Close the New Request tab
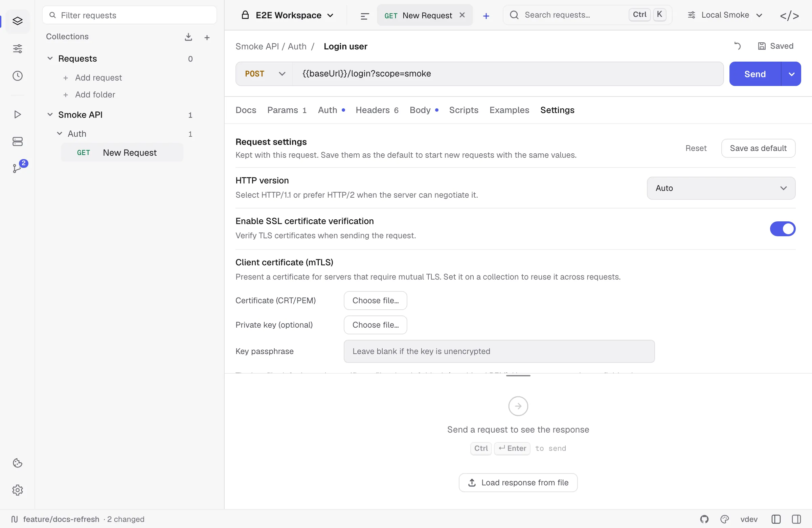812x528 pixels. 462,15
